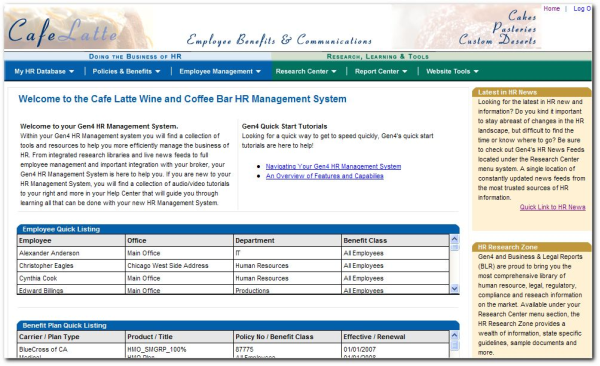
Task: Select the Employee column header
Action: click(72, 240)
